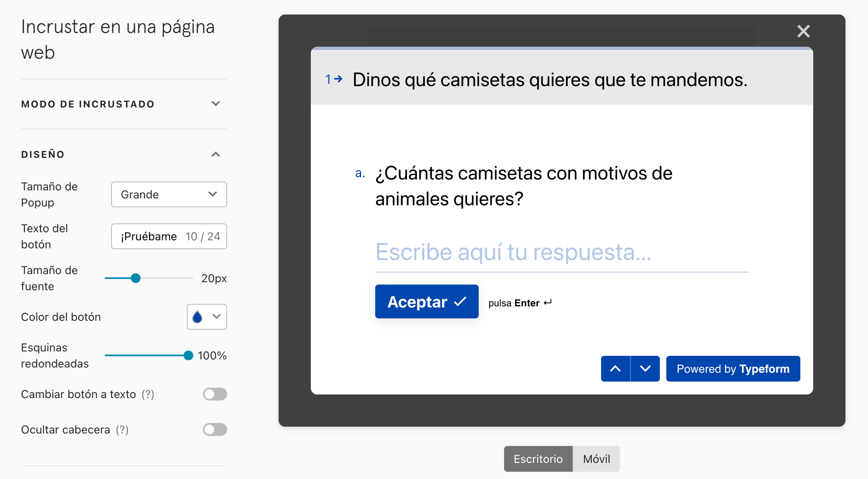Switch to Móvil preview tab
The image size is (868, 479).
point(596,459)
